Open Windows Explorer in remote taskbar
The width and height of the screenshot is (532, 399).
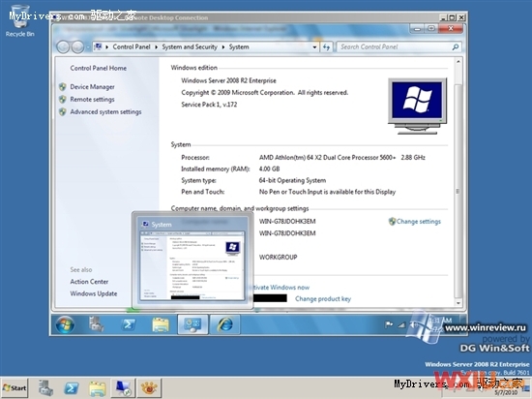161,324
